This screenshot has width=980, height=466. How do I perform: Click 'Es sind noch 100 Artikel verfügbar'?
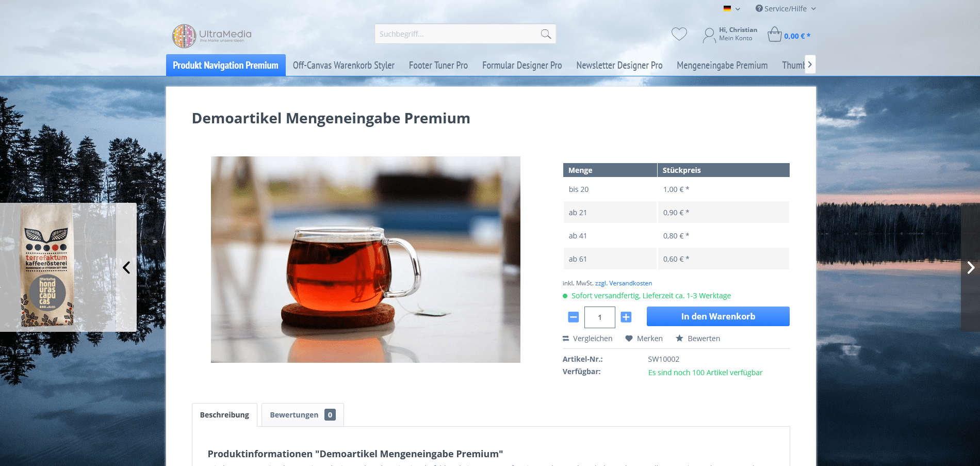(705, 373)
